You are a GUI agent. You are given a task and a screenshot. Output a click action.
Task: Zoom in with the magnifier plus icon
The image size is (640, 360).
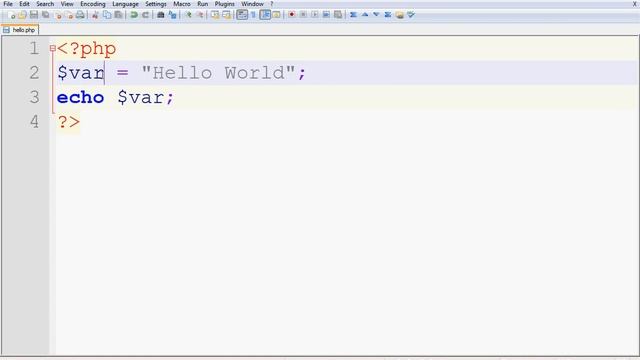coord(189,15)
